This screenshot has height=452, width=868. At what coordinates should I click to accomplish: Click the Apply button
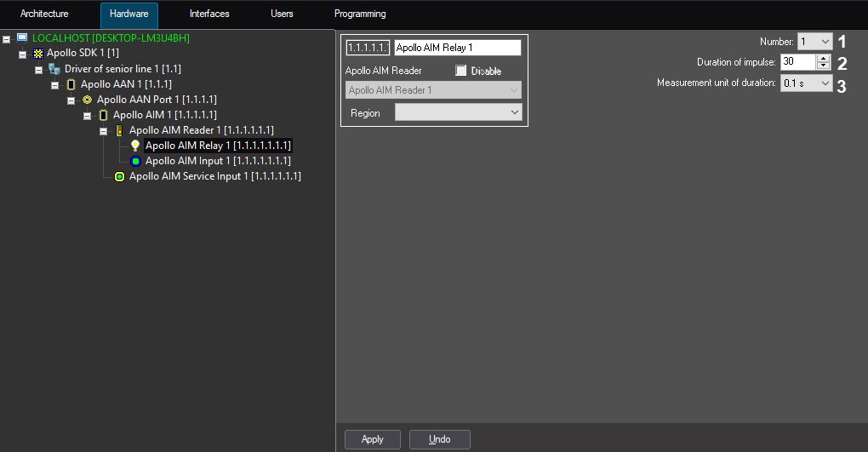[373, 439]
